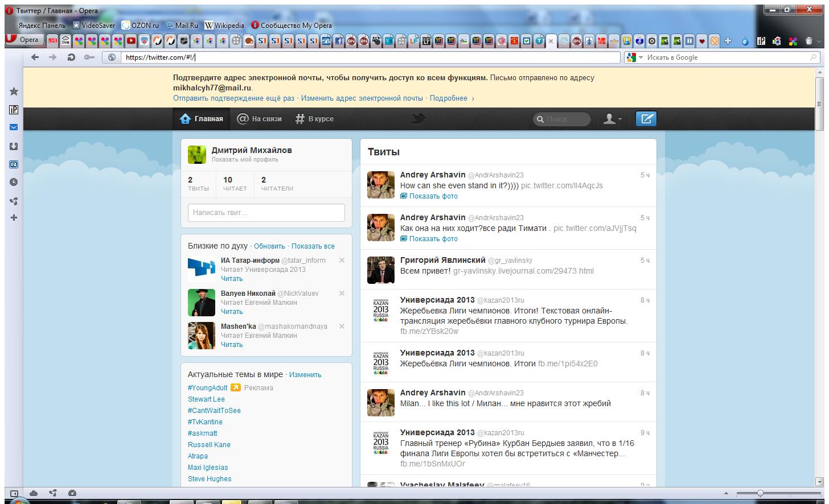The height and width of the screenshot is (504, 829).
Task: Expand Показать фото on the Тимати tweet
Action: (429, 239)
